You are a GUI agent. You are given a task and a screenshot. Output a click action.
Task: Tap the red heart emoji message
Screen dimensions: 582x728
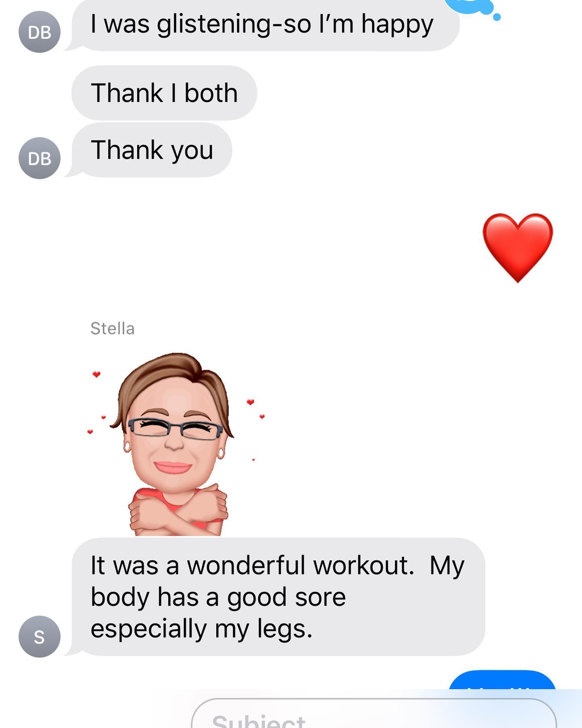(x=518, y=248)
